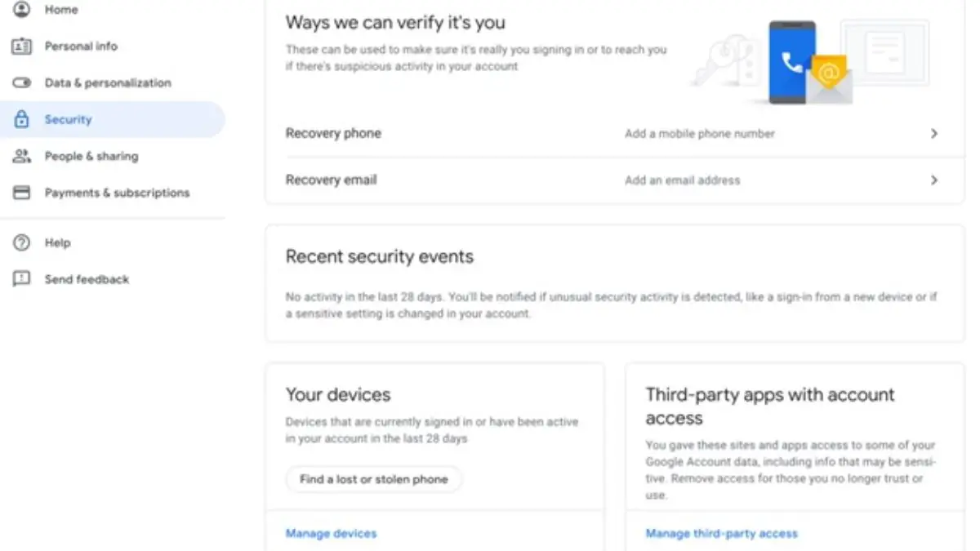Select Add a mobile phone number
The height and width of the screenshot is (551, 980).
point(699,134)
